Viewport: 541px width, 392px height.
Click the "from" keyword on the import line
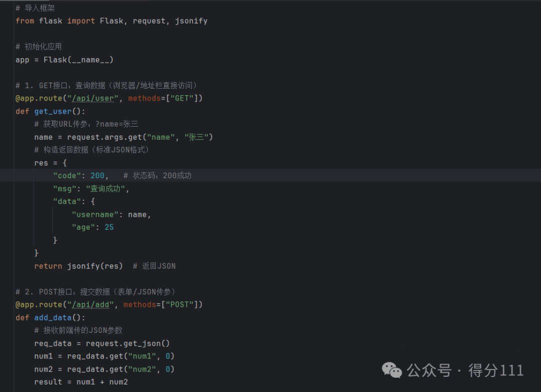click(25, 21)
